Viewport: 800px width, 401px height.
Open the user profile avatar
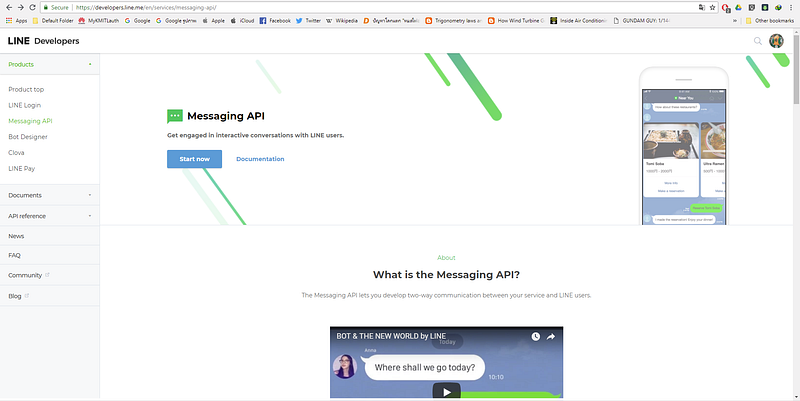tap(776, 41)
